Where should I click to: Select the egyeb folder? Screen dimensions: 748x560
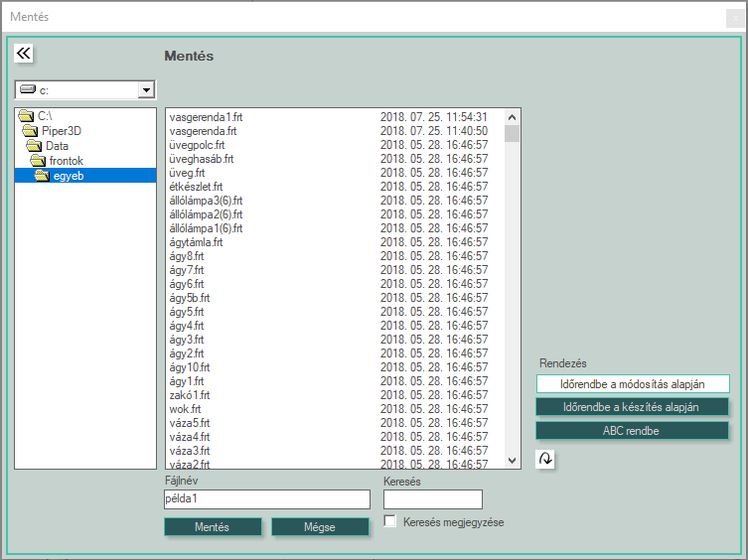tap(68, 176)
